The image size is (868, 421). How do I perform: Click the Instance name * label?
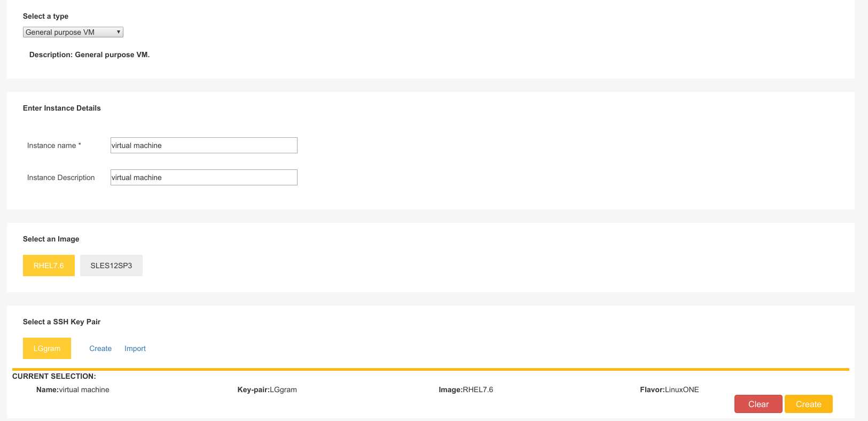point(54,145)
